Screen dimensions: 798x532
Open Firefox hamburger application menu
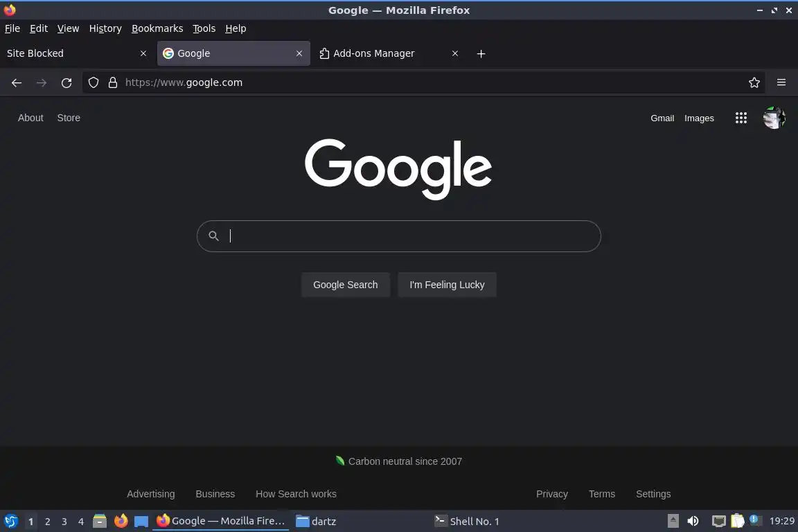[781, 82]
